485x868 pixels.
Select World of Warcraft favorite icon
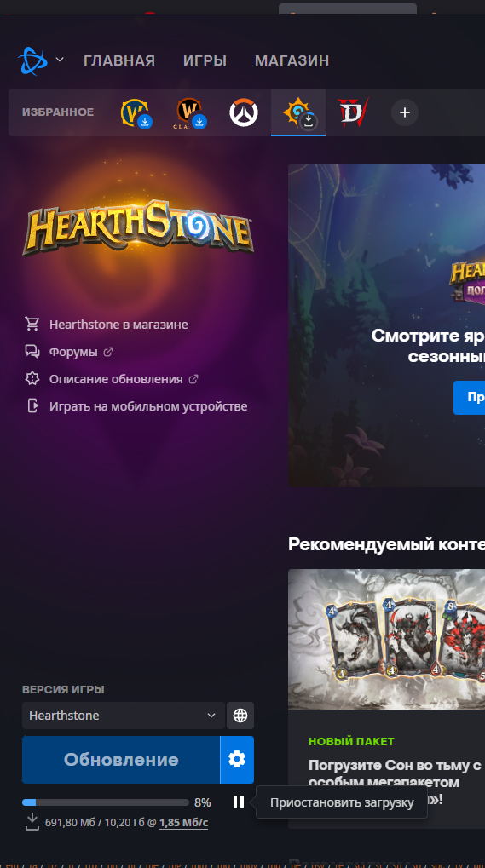[135, 112]
